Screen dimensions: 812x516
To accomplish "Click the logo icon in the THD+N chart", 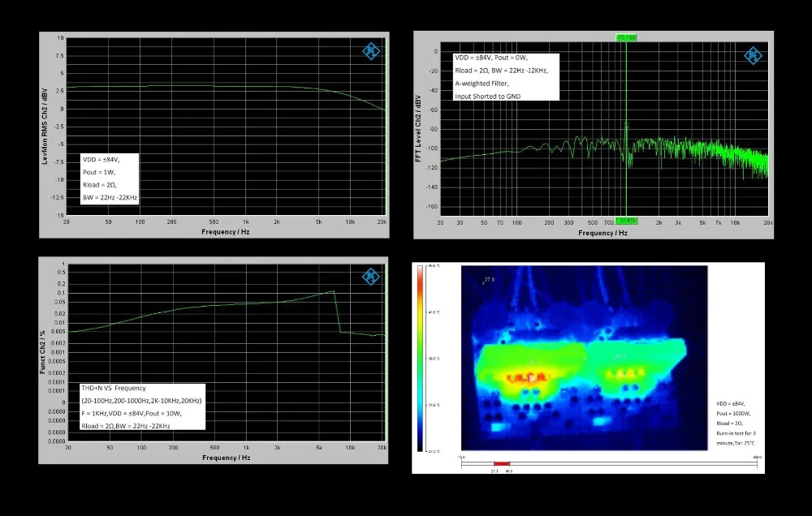I will [371, 277].
